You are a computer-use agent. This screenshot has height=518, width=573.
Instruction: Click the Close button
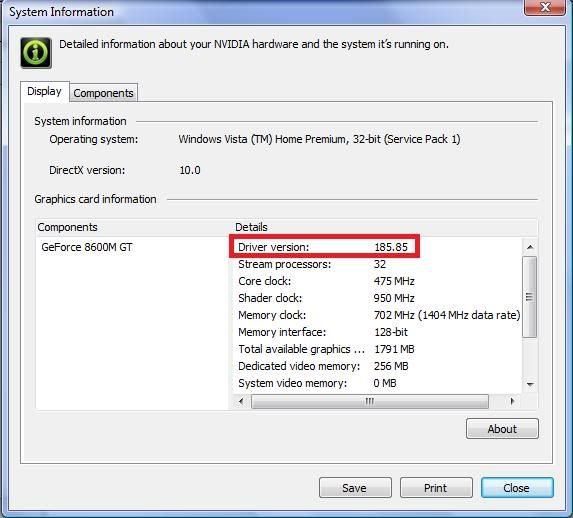click(x=517, y=488)
